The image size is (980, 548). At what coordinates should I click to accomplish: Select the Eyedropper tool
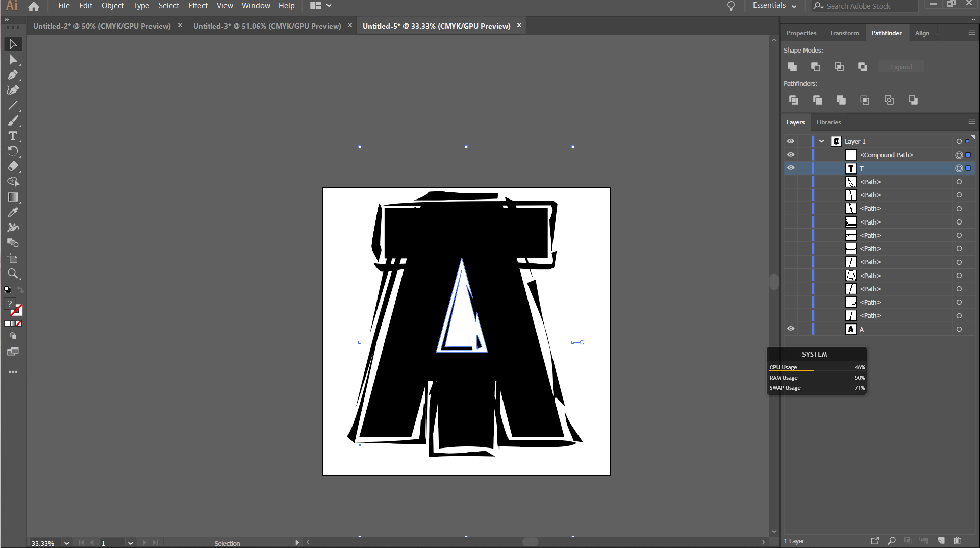click(x=13, y=213)
